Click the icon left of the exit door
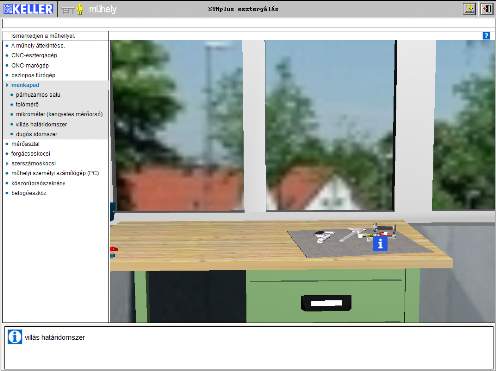The image size is (496, 371). pyautogui.click(x=469, y=9)
